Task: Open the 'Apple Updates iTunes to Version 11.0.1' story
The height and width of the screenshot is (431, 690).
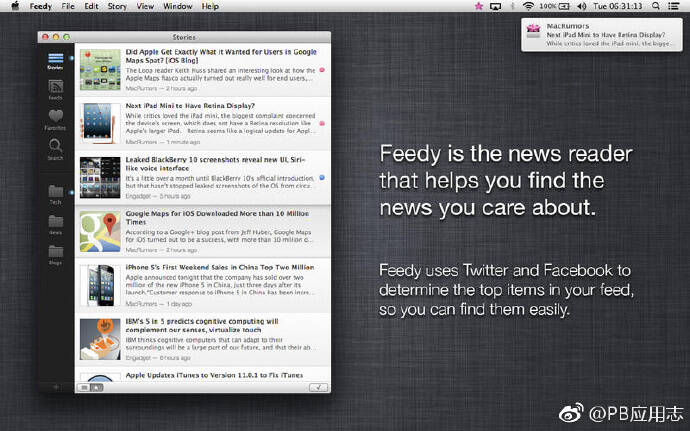Action: point(203,374)
